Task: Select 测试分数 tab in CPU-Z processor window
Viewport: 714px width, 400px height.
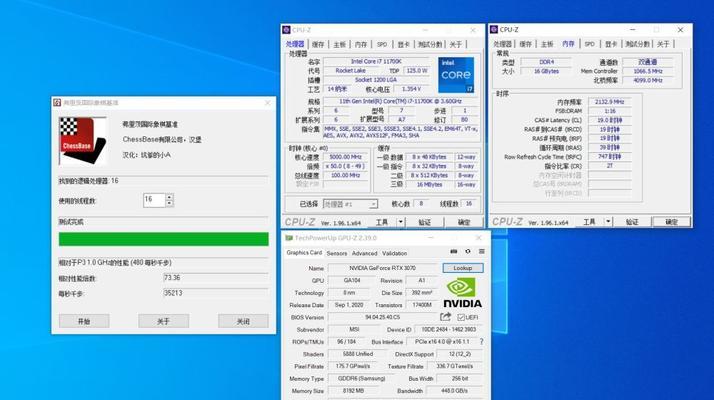Action: [x=430, y=44]
